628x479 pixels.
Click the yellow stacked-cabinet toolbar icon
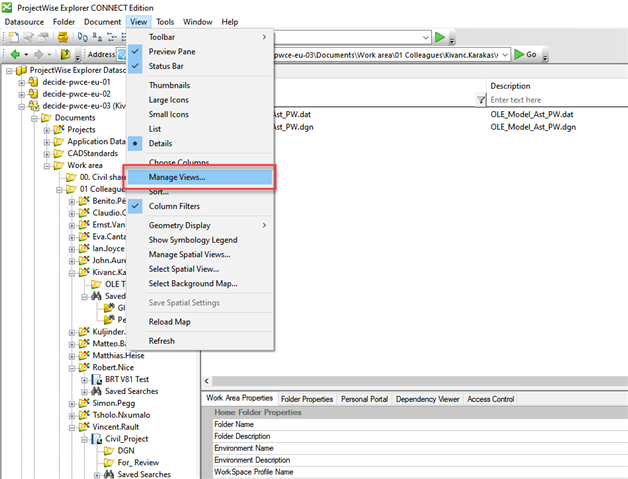pos(63,37)
